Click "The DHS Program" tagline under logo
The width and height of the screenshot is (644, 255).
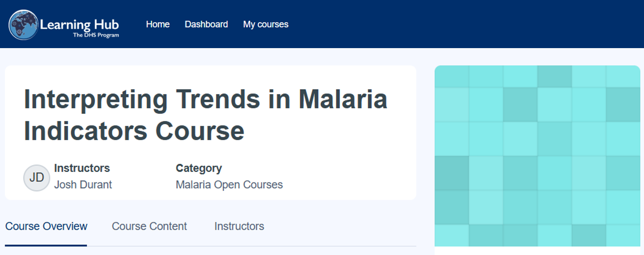point(96,35)
